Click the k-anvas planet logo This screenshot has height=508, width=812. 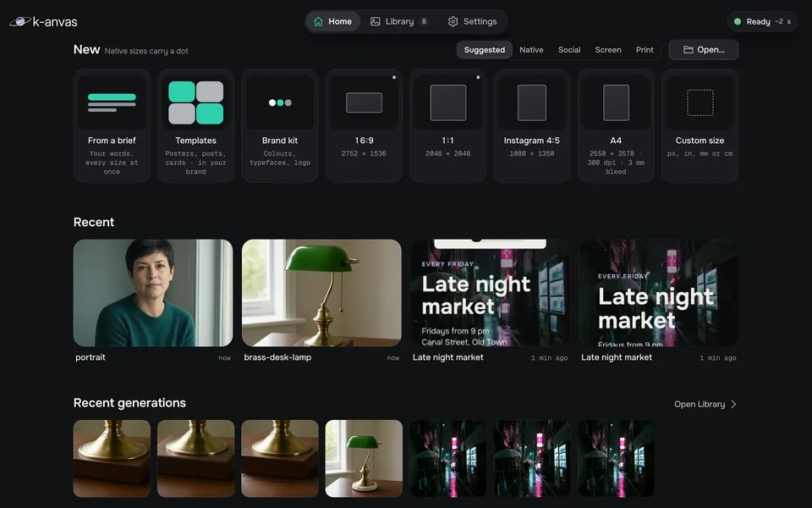point(20,22)
